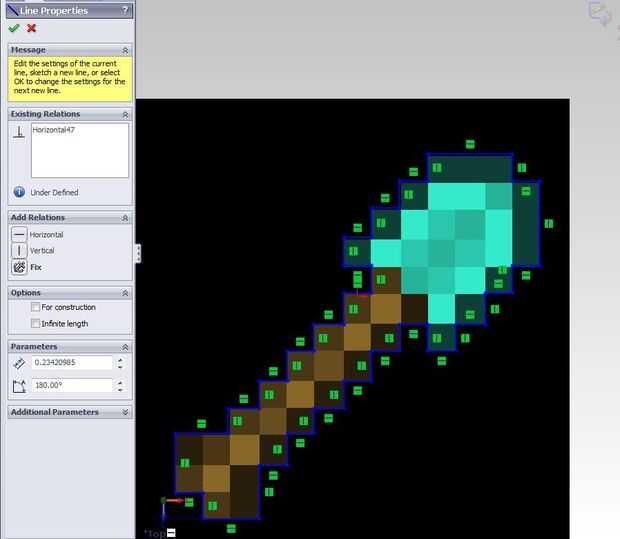Click the Under Defined info icon
The height and width of the screenshot is (539, 620).
[x=19, y=192]
